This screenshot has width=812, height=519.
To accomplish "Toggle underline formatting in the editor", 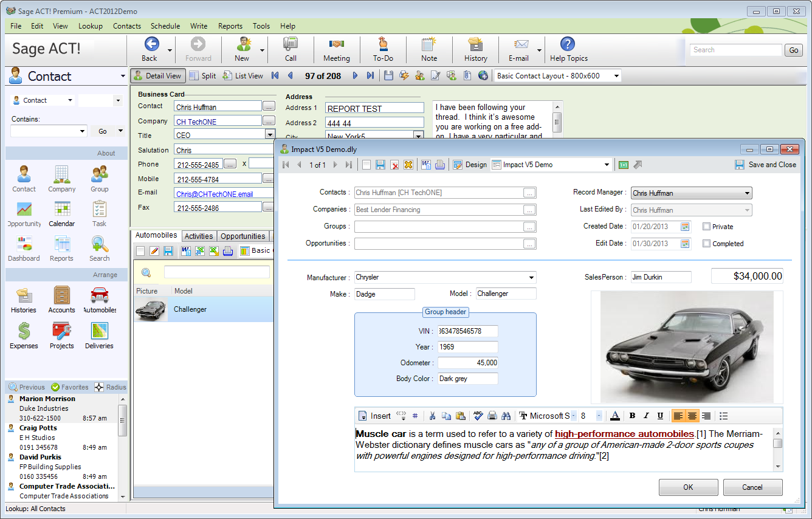I will point(660,416).
